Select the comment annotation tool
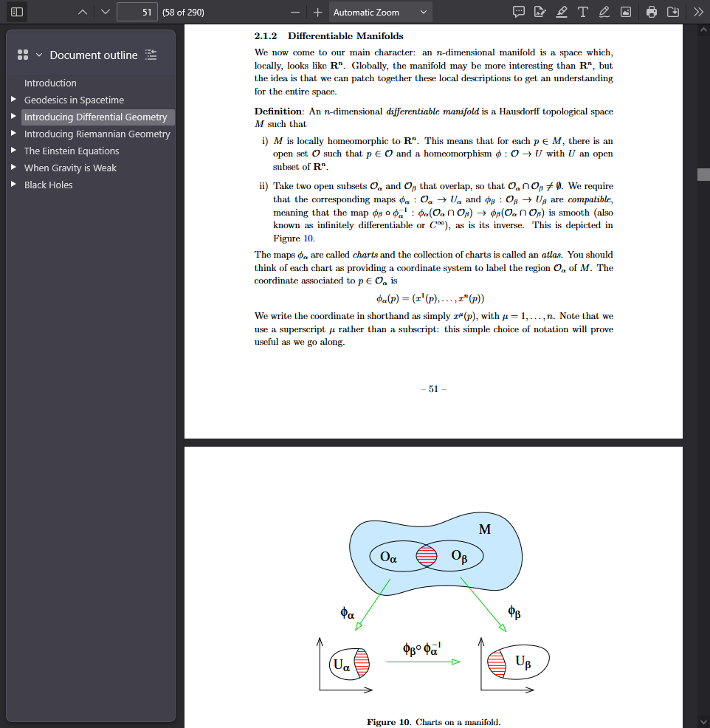Screen dimensions: 710x728 click(519, 12)
